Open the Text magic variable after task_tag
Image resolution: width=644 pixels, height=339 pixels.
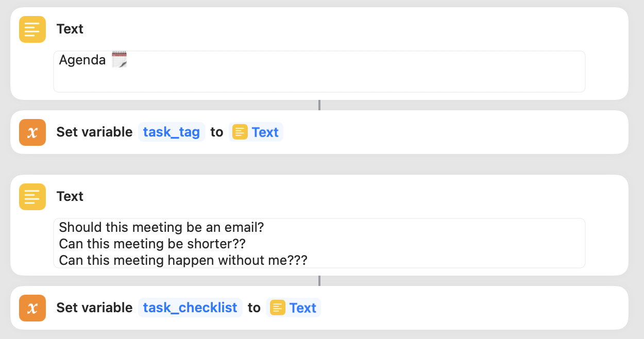click(256, 132)
